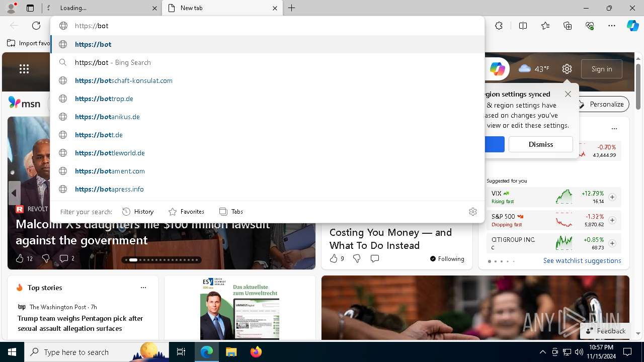Screen dimensions: 644x362
Task: Launch Firefox from taskbar
Action: pyautogui.click(x=256, y=352)
